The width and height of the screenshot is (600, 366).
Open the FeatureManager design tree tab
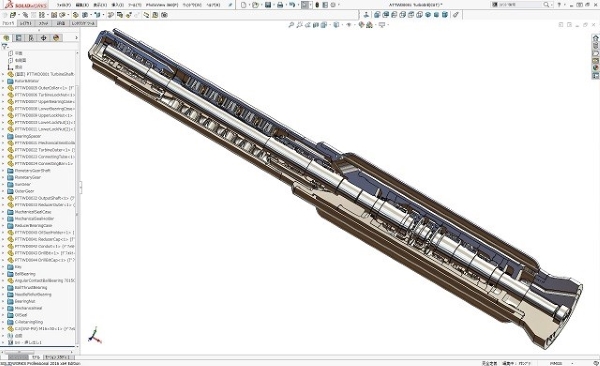tap(6, 38)
